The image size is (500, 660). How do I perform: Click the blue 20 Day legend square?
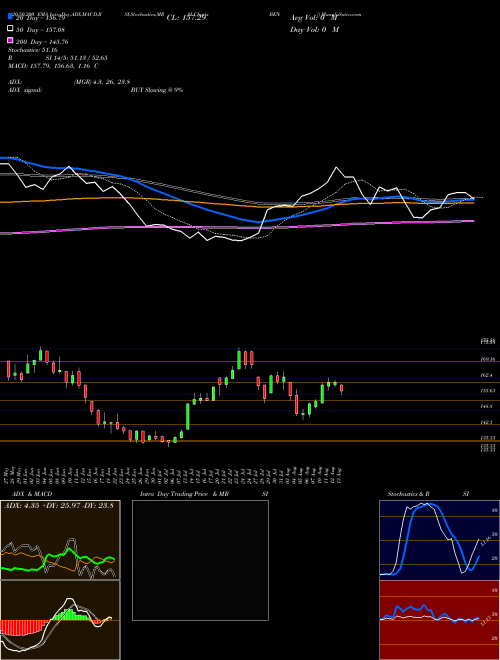pyautogui.click(x=10, y=16)
